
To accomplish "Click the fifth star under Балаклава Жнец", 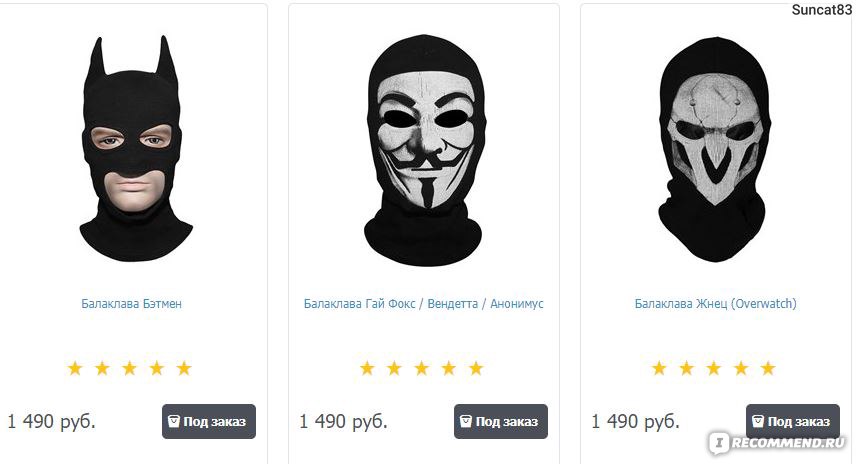I will click(768, 368).
